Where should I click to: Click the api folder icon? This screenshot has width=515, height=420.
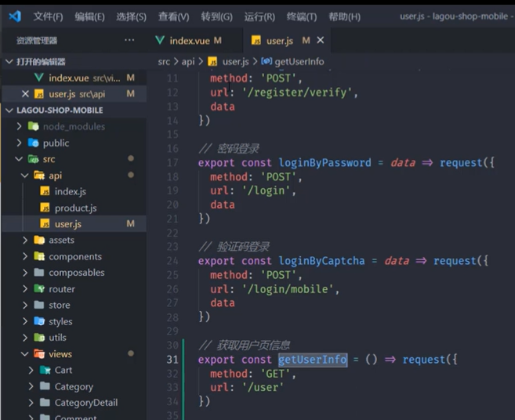[39, 176]
